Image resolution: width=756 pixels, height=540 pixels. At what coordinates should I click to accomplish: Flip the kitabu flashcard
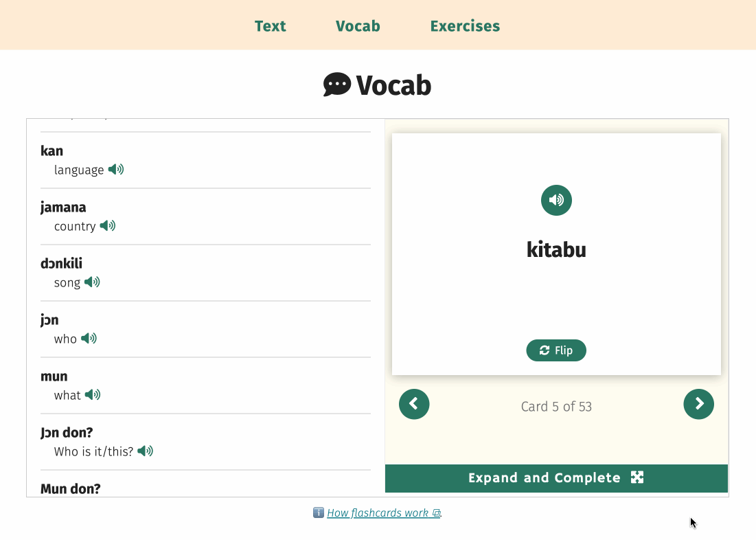[556, 350]
